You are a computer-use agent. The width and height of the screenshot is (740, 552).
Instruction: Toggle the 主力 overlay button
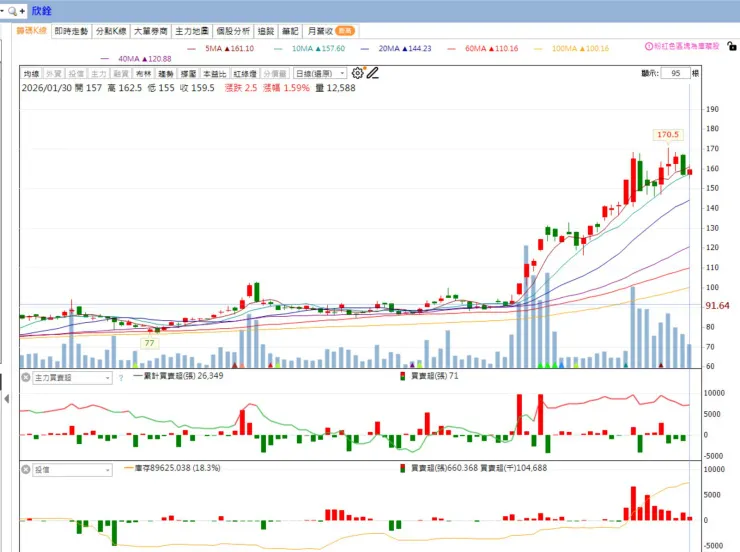pos(99,74)
